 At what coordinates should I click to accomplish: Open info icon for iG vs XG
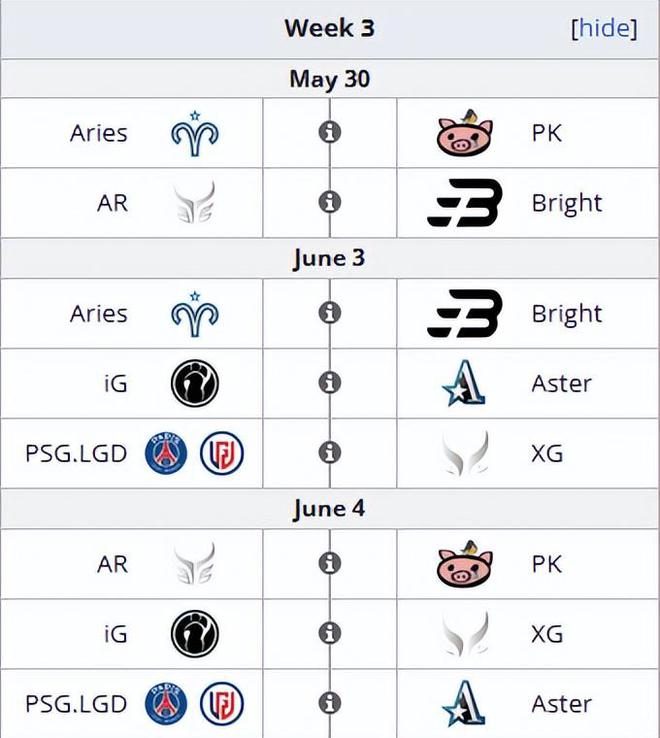(330, 633)
